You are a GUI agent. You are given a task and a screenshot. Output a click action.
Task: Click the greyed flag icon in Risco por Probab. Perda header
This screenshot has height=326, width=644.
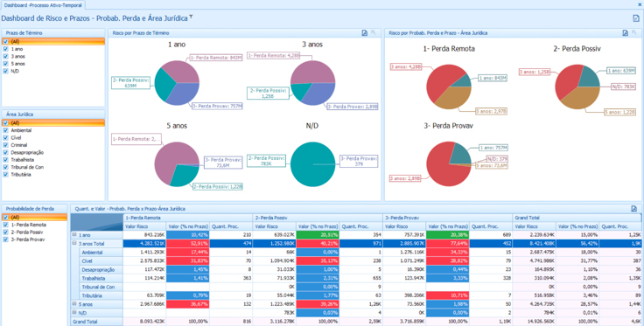click(634, 33)
